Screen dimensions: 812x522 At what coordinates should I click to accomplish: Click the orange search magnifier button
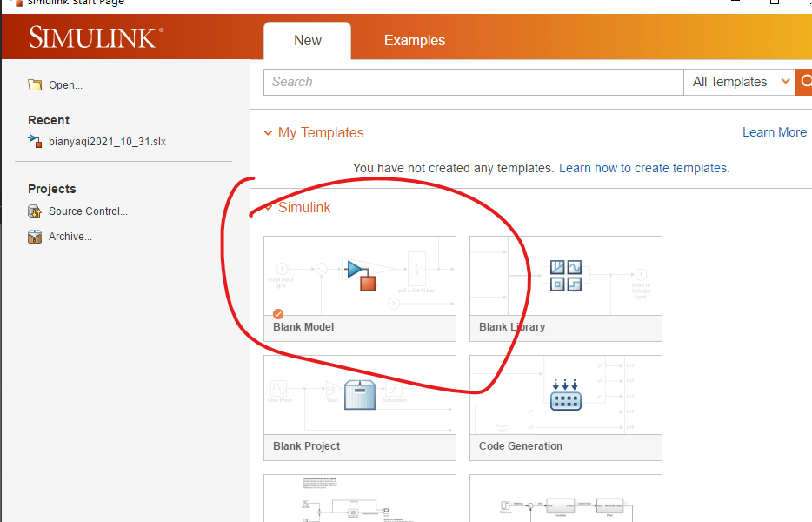805,82
